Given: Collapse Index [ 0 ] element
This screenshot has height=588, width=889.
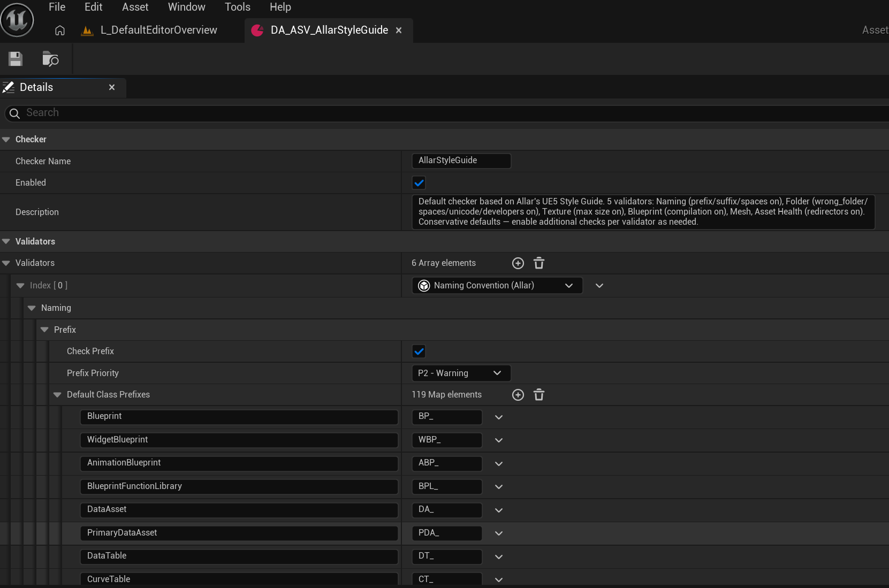Looking at the screenshot, I should pyautogui.click(x=20, y=286).
